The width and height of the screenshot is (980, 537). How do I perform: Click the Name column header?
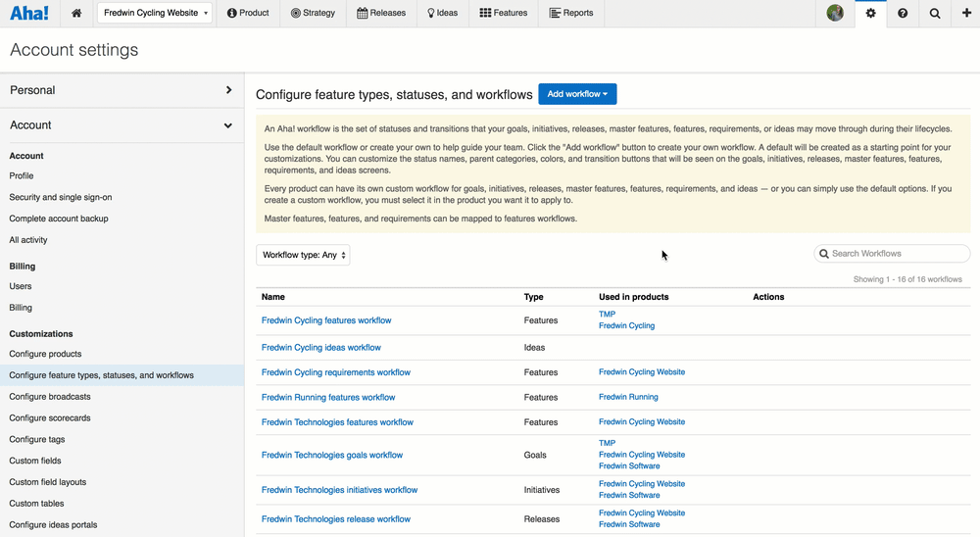click(x=273, y=297)
